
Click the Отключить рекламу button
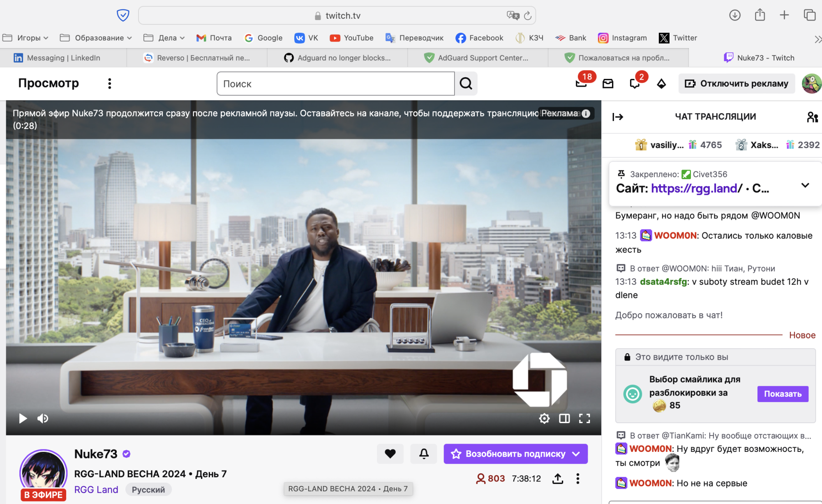737,83
